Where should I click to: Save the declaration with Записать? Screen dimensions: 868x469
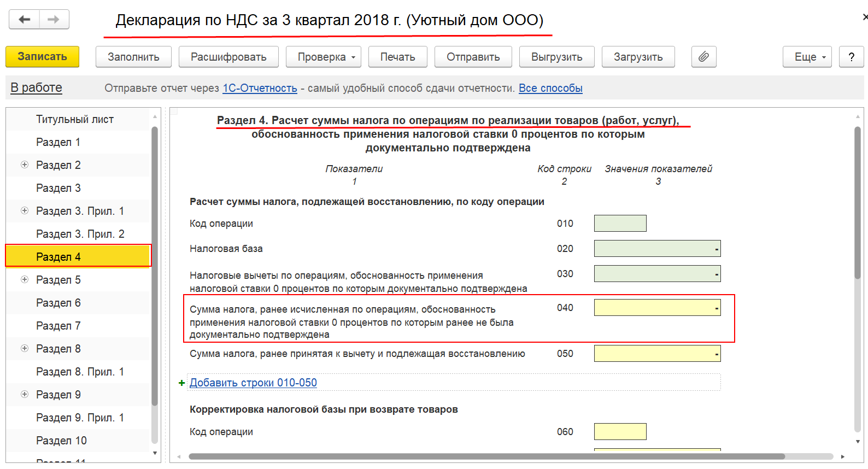43,57
